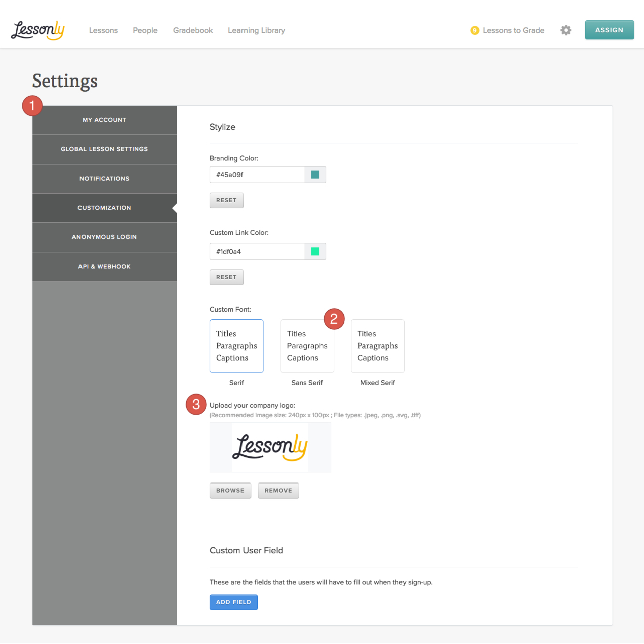Select the Serif custom font option
The image size is (644, 644).
click(236, 346)
